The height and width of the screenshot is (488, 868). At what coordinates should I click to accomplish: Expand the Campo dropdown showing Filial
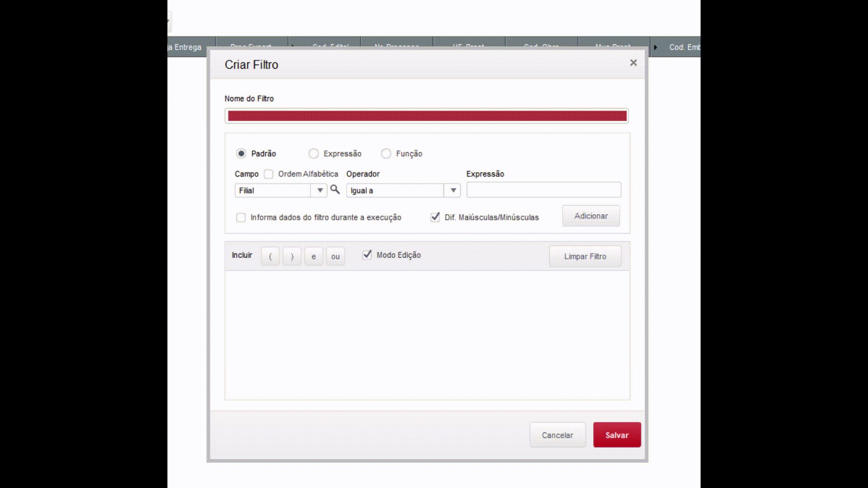tap(320, 190)
